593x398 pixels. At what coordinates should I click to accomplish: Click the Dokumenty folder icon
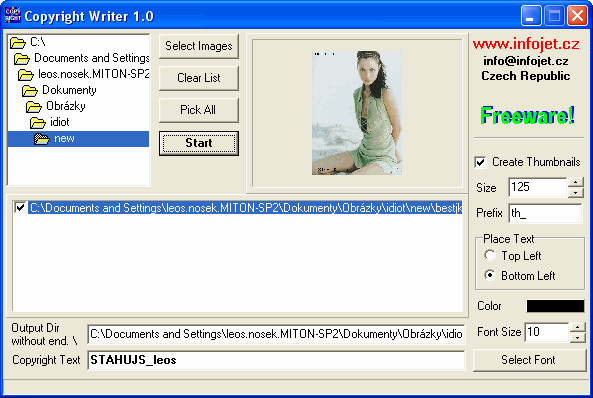click(x=29, y=90)
